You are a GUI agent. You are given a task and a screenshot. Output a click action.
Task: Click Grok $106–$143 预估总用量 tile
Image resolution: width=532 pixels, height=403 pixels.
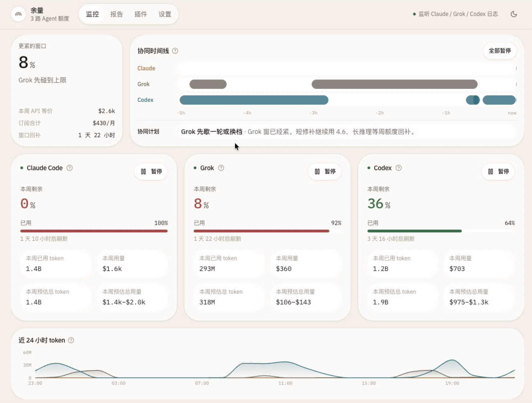click(306, 298)
